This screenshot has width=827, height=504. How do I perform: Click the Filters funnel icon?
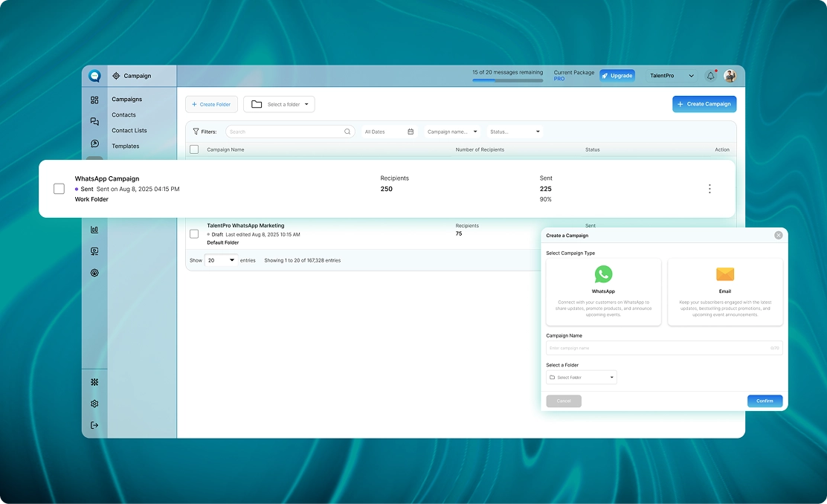tap(196, 132)
